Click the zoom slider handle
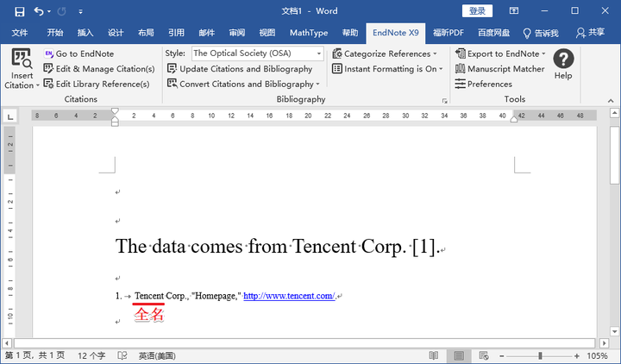Viewport: 621px width, 364px height. [x=540, y=355]
